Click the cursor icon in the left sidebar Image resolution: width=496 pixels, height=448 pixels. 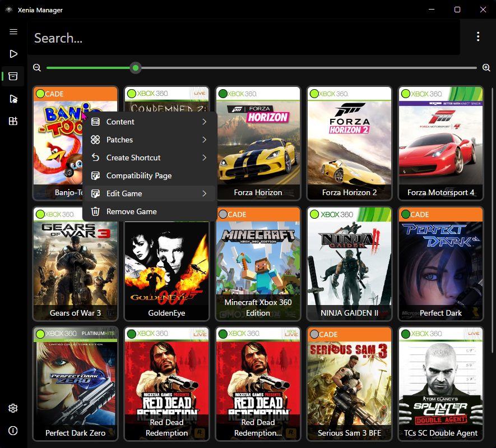point(13,99)
